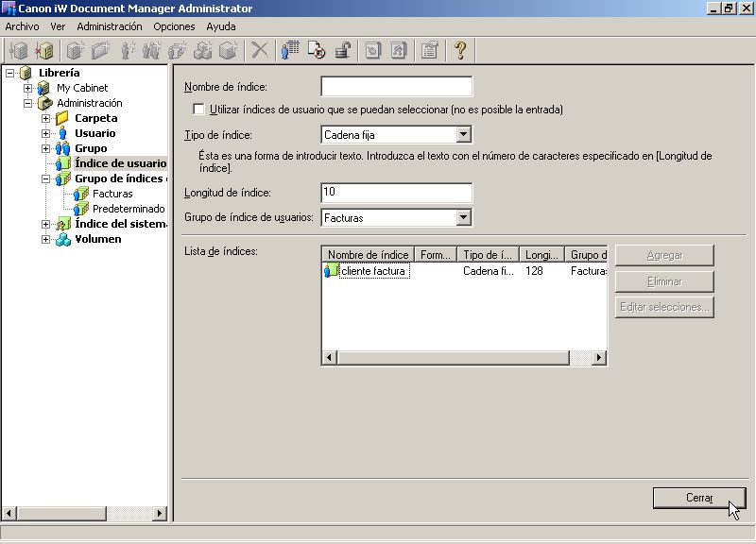Click the Longi... column header
The height and width of the screenshot is (544, 756).
pos(541,254)
